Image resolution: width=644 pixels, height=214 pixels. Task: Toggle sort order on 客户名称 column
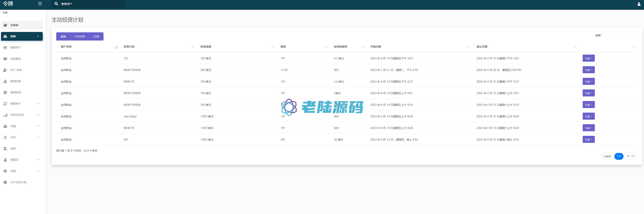point(66,47)
